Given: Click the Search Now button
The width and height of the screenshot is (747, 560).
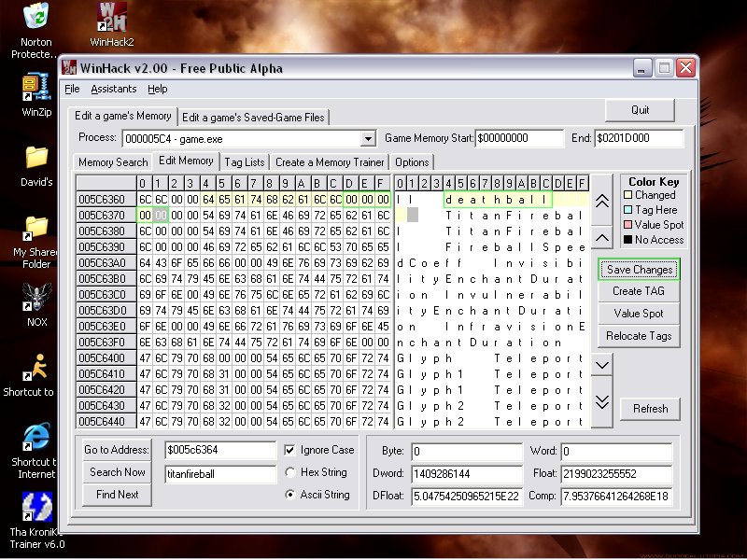Looking at the screenshot, I should pyautogui.click(x=117, y=472).
